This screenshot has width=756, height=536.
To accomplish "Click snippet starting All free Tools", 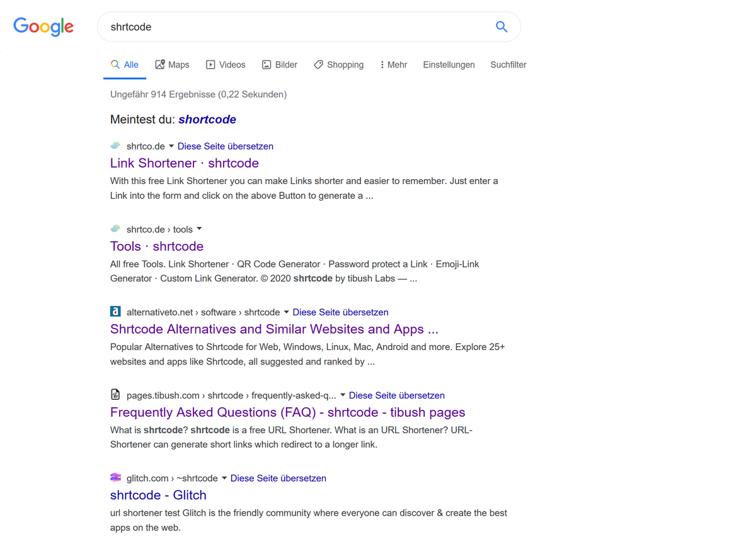I will (x=295, y=271).
